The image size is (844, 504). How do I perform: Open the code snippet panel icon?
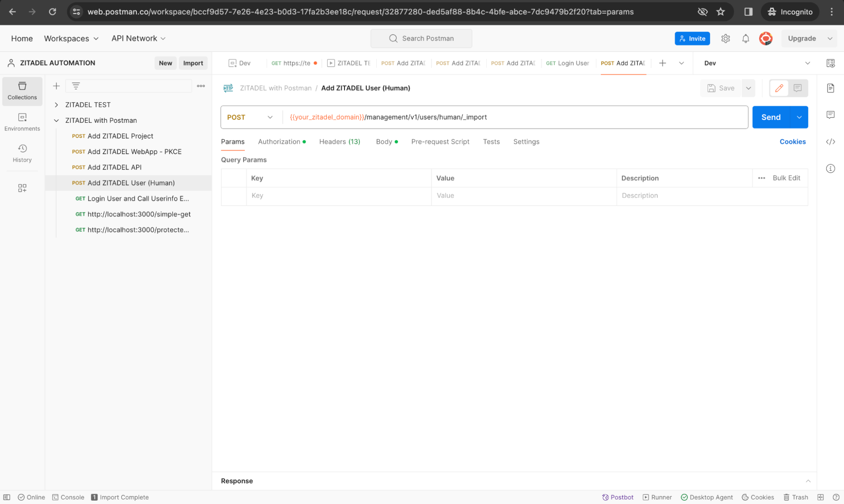(830, 142)
